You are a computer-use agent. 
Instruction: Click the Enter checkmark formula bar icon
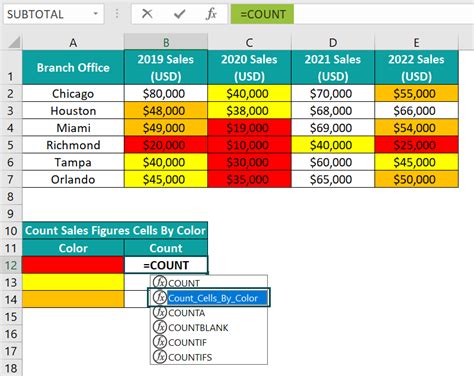(x=179, y=14)
